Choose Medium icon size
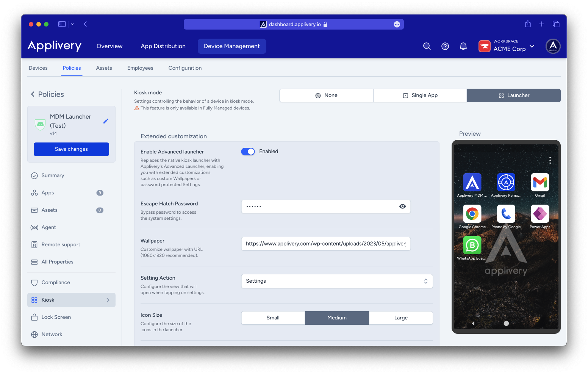This screenshot has height=374, width=588. pyautogui.click(x=337, y=318)
